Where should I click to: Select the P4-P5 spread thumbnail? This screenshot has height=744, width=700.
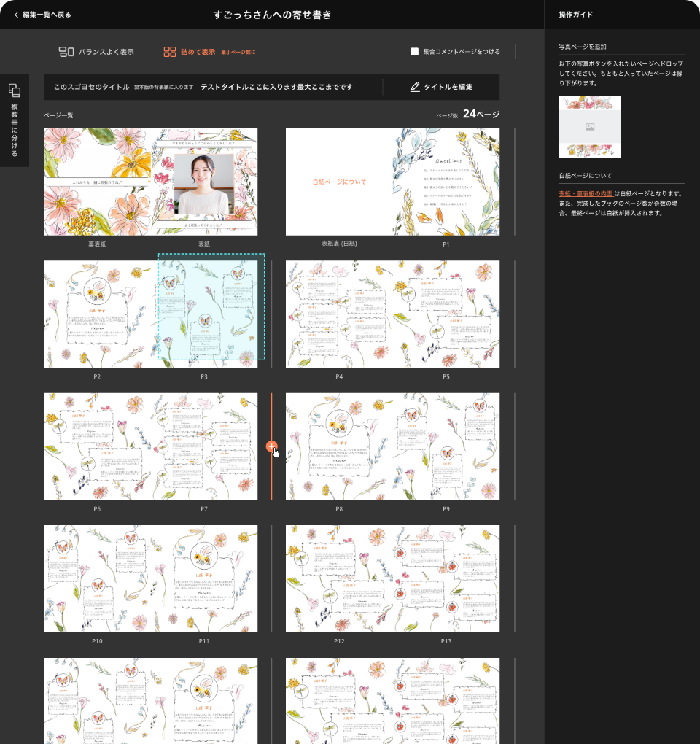(392, 314)
